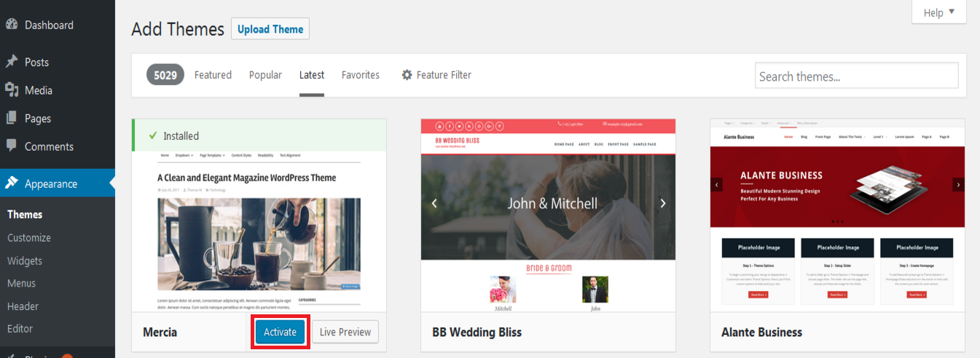Open Editor submenu item

point(20,328)
